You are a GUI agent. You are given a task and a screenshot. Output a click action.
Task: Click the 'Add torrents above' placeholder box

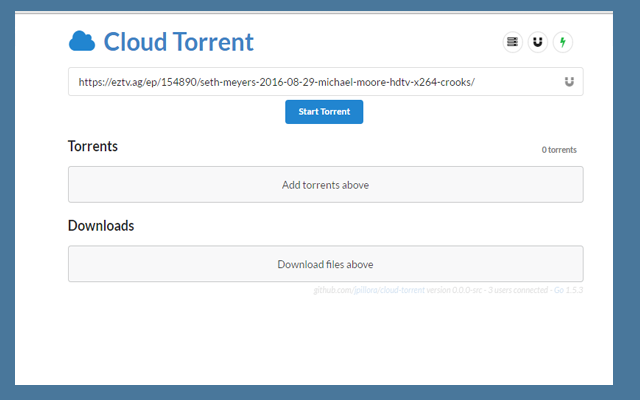pyautogui.click(x=326, y=184)
